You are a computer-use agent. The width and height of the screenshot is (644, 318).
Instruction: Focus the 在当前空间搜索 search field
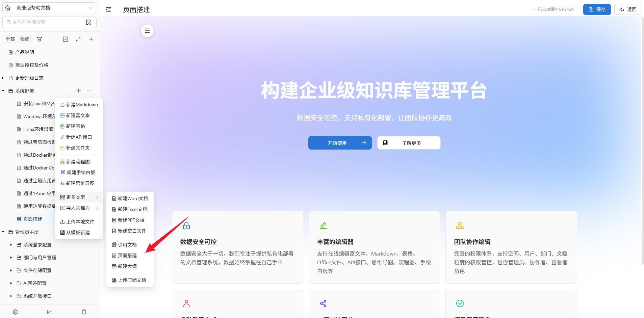point(46,22)
